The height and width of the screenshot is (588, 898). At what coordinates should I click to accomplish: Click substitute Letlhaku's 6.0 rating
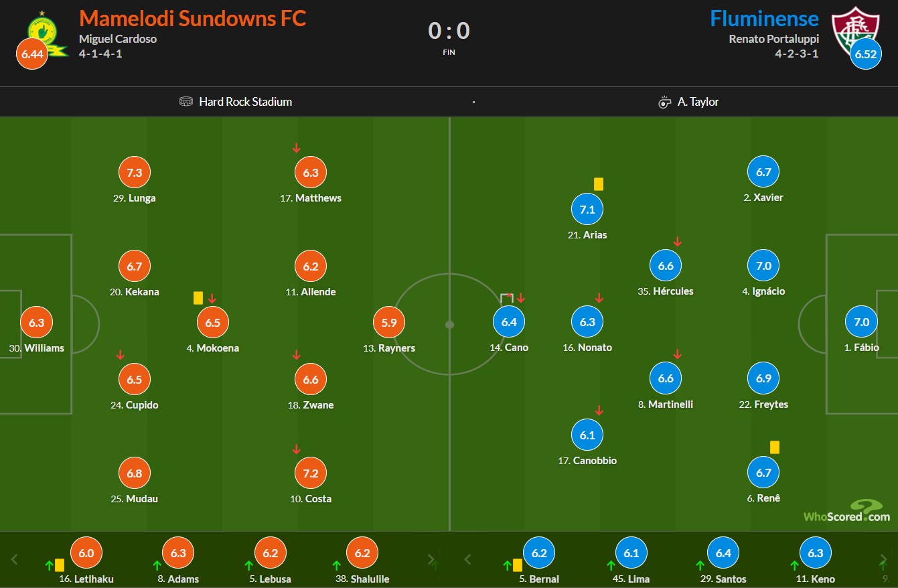tap(86, 553)
